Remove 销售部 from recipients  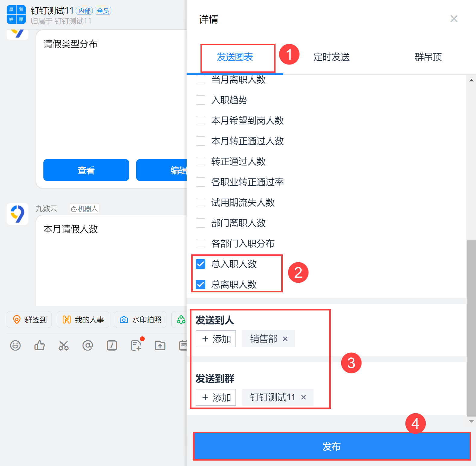(x=285, y=339)
